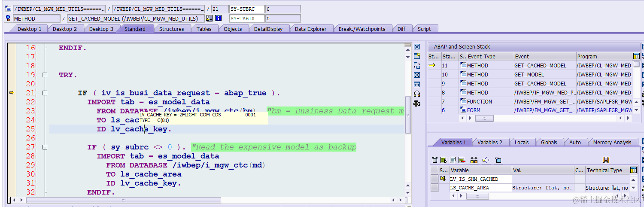
Task: Switch to the Auto tab
Action: (575, 142)
